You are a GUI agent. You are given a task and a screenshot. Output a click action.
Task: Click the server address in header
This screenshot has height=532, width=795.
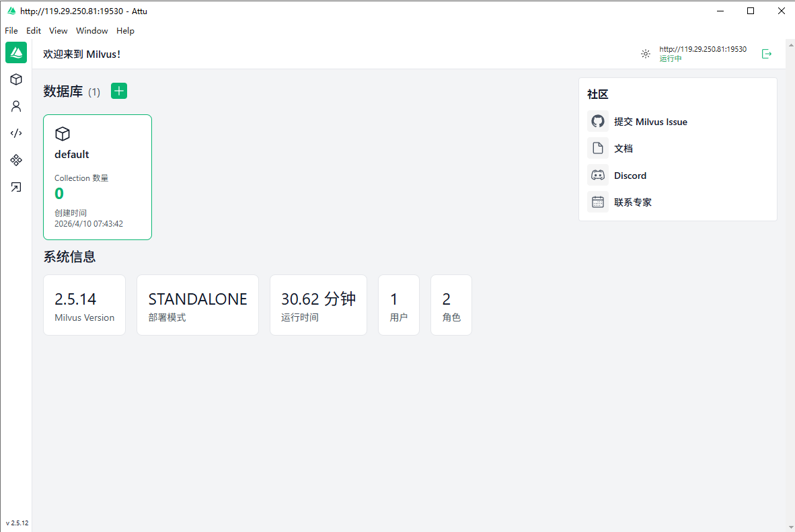tap(703, 49)
